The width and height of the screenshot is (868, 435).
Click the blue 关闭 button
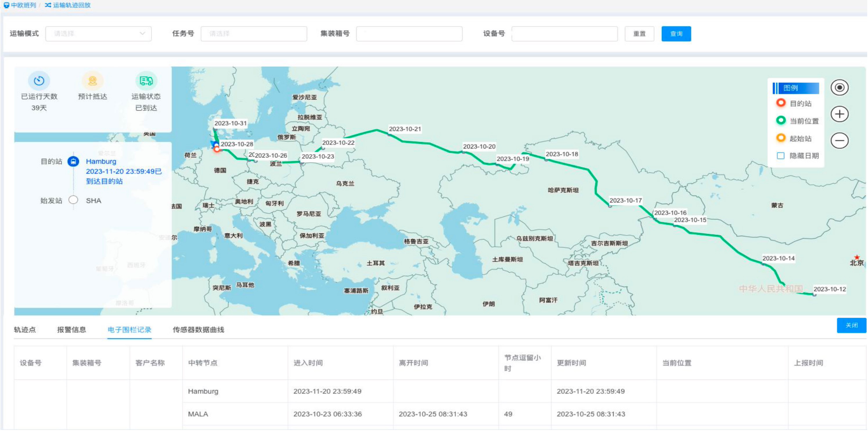point(851,325)
